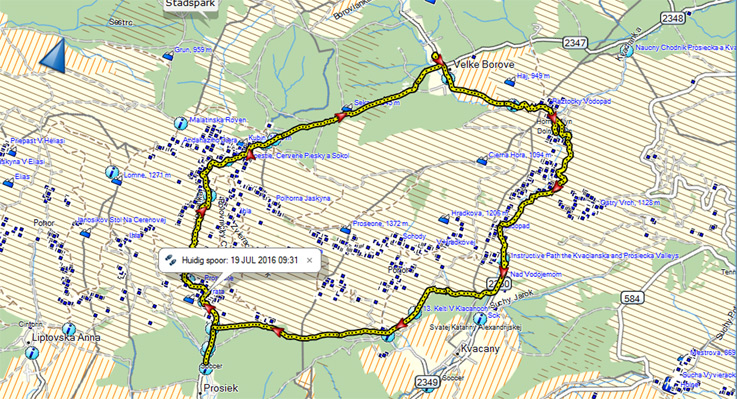Select the info icon above Liptovska Anna label
Screen dimensions: 737x399
[69, 329]
